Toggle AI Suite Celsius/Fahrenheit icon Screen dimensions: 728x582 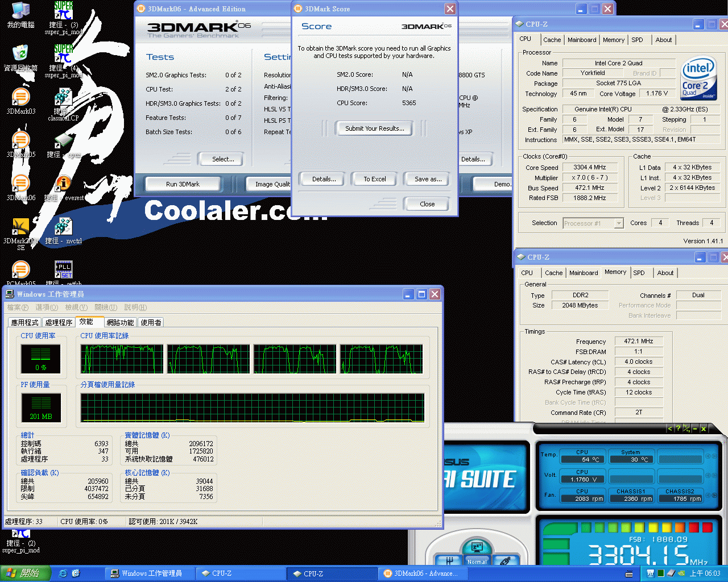click(x=686, y=429)
